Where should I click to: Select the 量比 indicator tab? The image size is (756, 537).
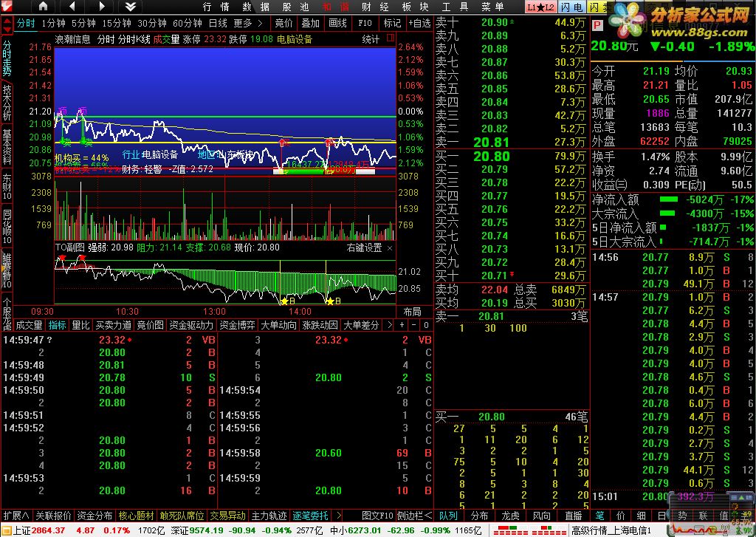point(80,325)
